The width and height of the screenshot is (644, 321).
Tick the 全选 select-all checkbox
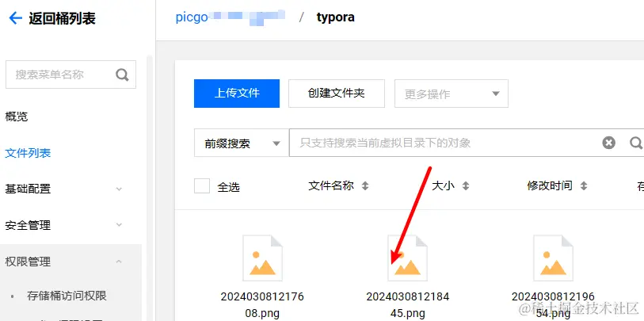202,186
